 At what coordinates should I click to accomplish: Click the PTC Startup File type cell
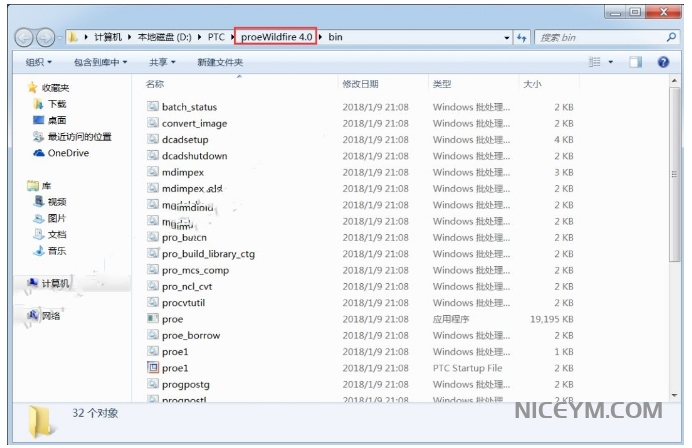(467, 368)
